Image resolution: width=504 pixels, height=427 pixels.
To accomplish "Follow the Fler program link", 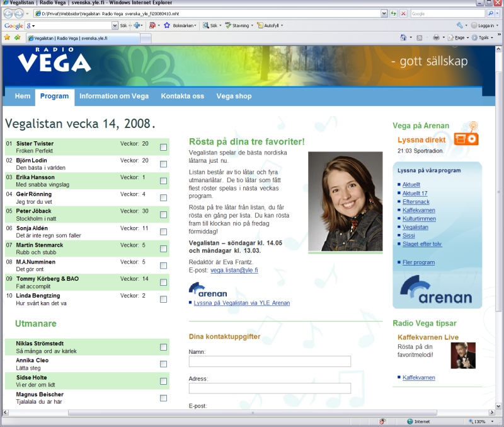I will pos(418,262).
